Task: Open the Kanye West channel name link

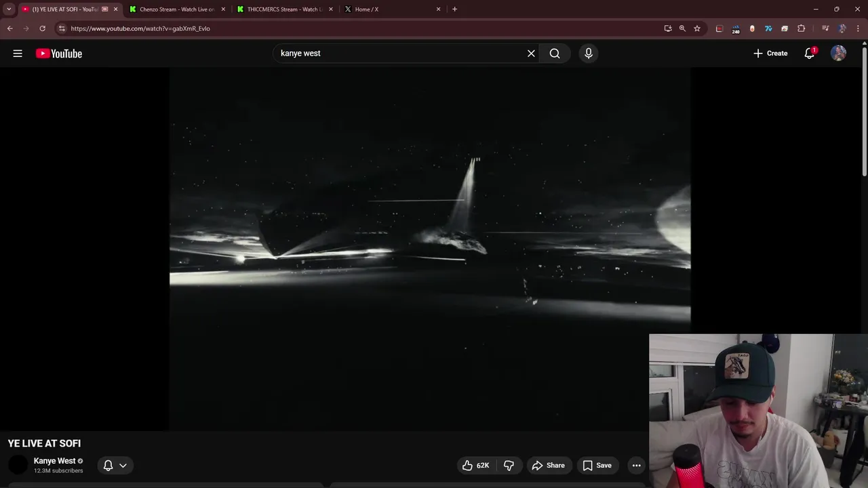Action: 54,461
